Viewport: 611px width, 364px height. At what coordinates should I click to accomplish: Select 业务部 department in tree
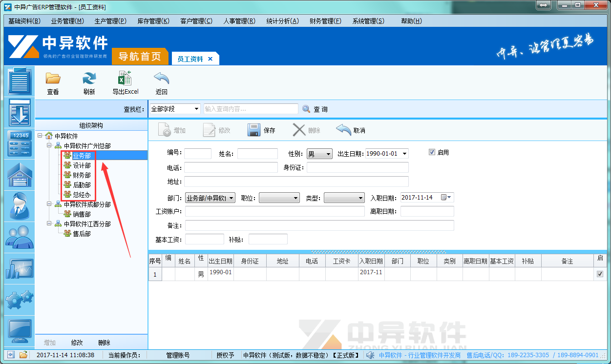82,156
